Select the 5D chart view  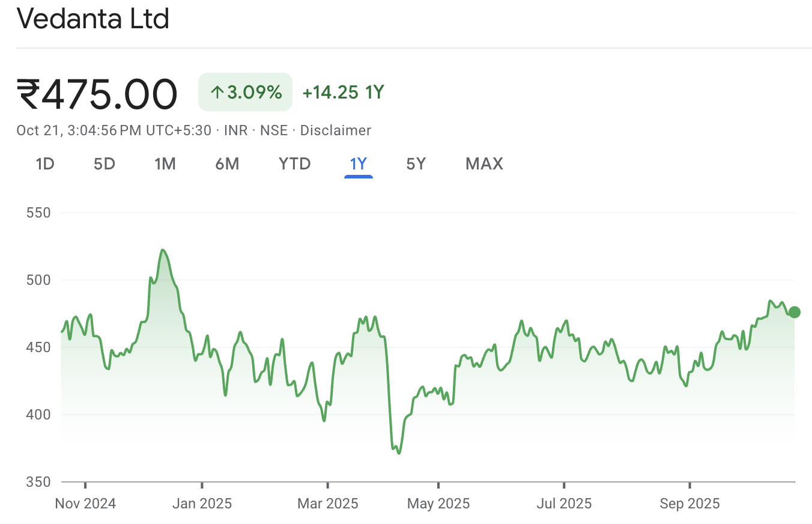[x=104, y=163]
